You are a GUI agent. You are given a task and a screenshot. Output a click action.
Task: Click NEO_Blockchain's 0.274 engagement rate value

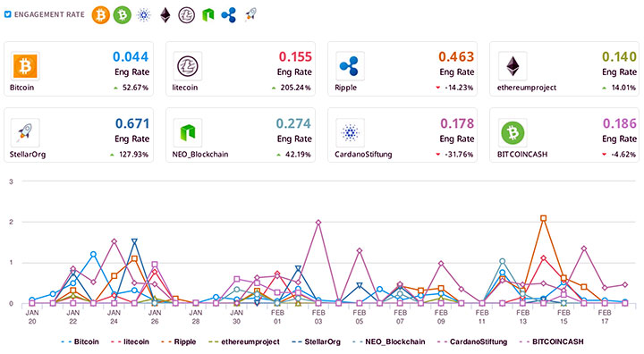(x=293, y=123)
